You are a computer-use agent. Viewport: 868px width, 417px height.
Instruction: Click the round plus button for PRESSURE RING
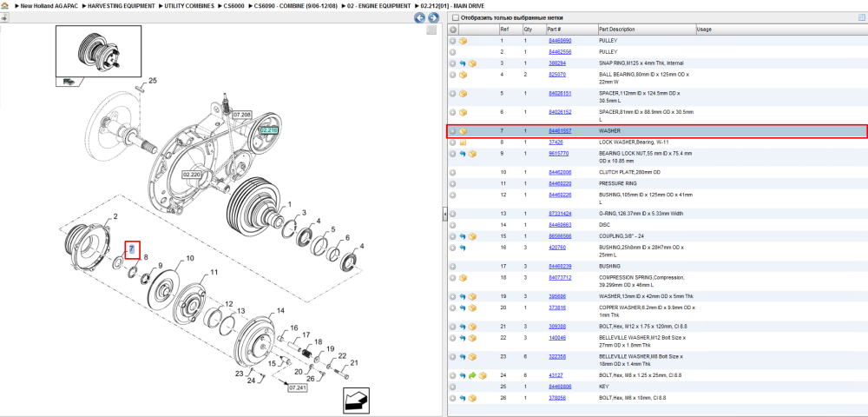pyautogui.click(x=453, y=183)
